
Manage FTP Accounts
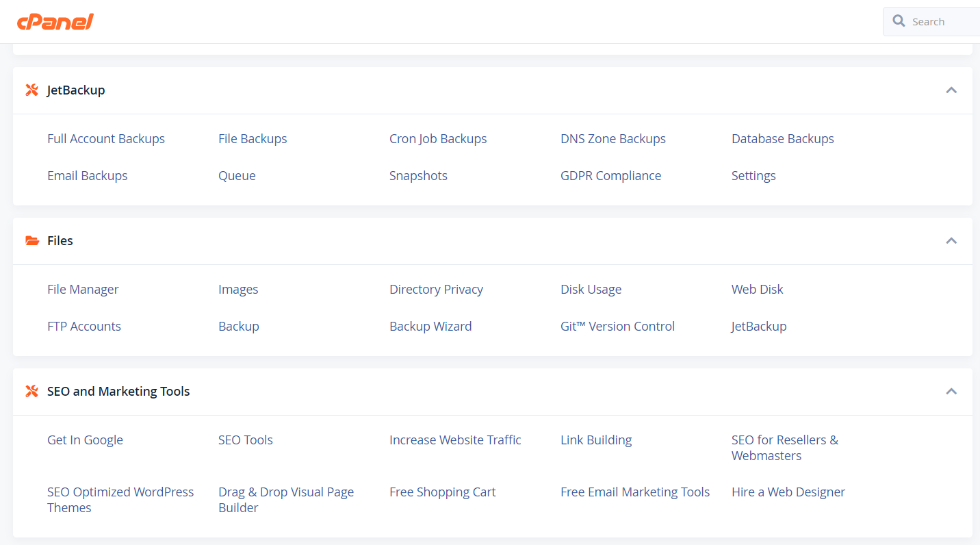point(84,326)
